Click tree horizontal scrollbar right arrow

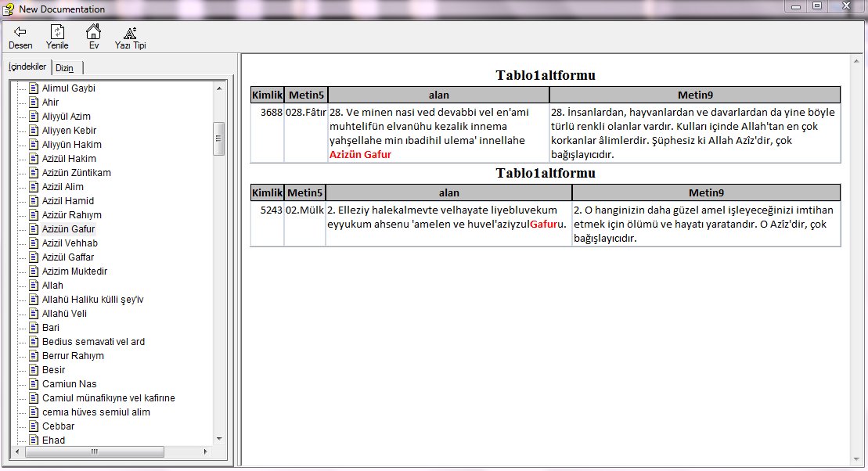[x=207, y=452]
